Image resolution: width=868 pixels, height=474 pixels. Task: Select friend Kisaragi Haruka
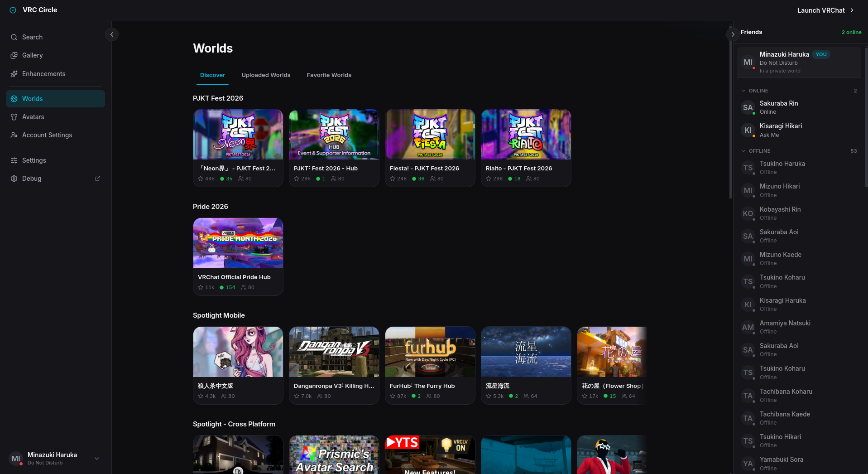pos(799,305)
